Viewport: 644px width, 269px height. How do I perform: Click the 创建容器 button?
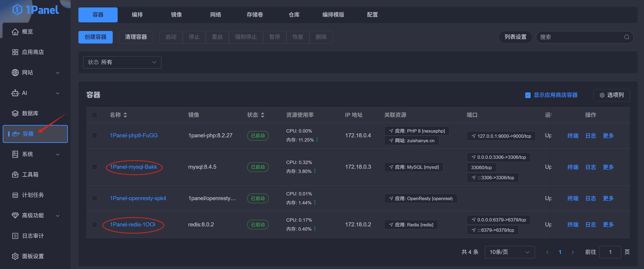[95, 37]
